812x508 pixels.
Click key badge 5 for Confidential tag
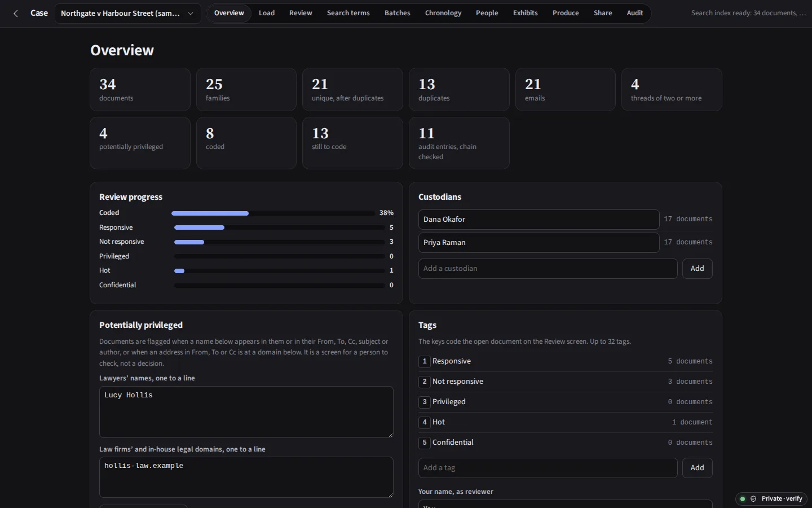tap(425, 443)
